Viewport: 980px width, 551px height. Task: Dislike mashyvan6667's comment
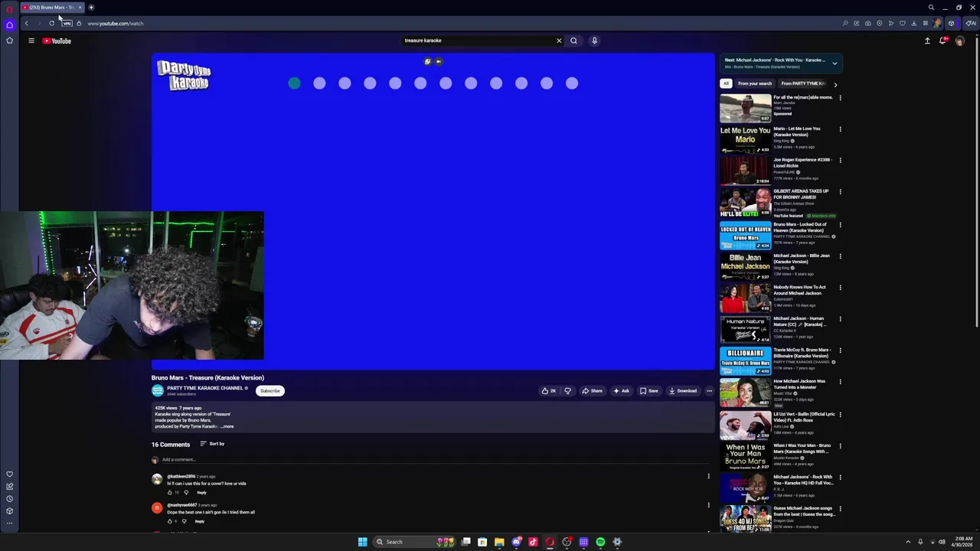tap(184, 521)
